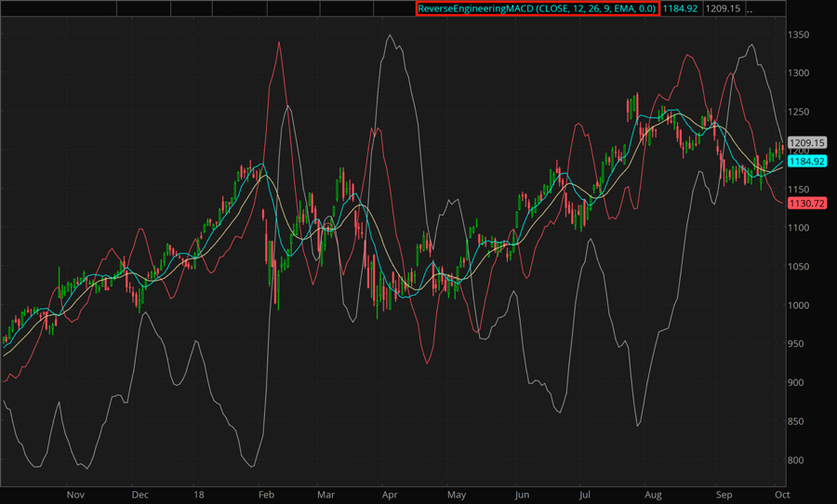Click the cyan 1184.92 value in header
Screen dimensions: 837x504
[x=680, y=8]
